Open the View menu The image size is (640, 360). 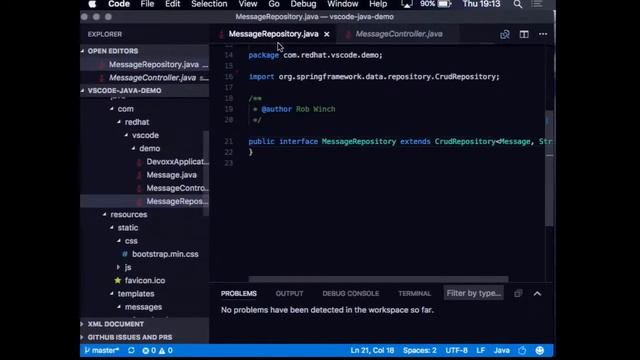point(248,4)
